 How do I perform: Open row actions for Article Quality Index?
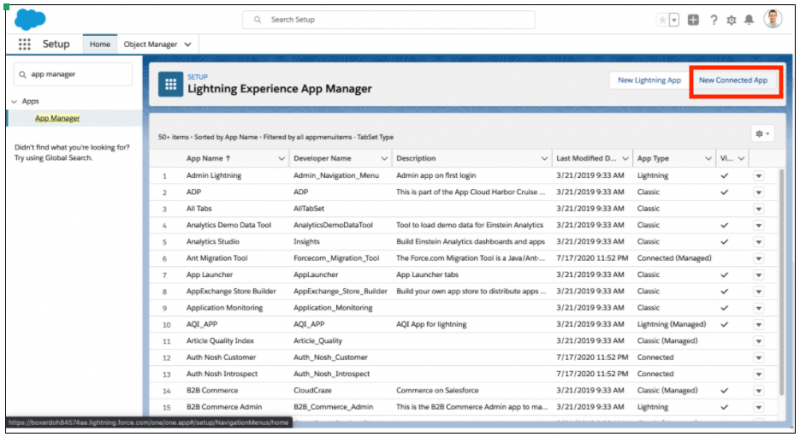pyautogui.click(x=759, y=341)
